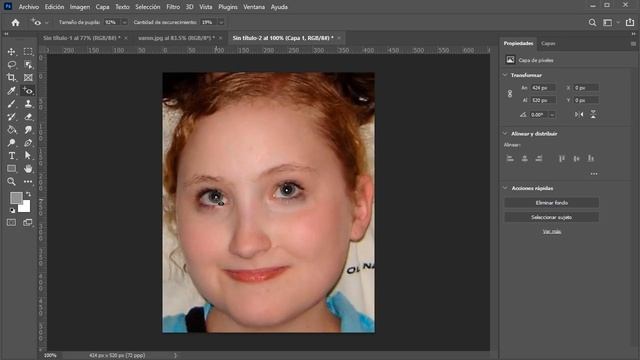640x360 pixels.
Task: Open the screen mode options
Action: click(x=28, y=222)
